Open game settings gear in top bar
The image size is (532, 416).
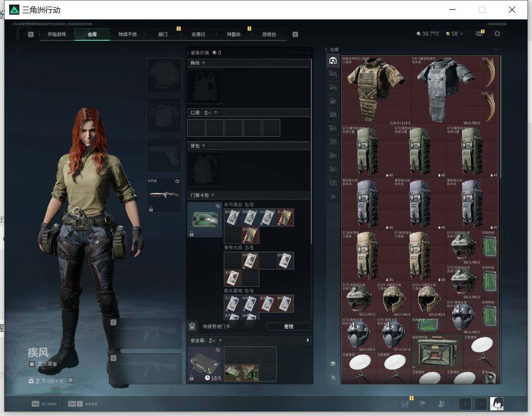click(x=497, y=34)
